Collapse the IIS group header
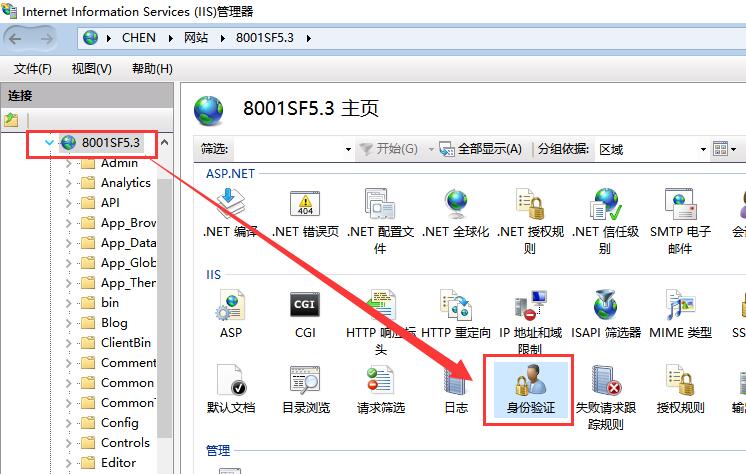The width and height of the screenshot is (746, 474). 213,275
